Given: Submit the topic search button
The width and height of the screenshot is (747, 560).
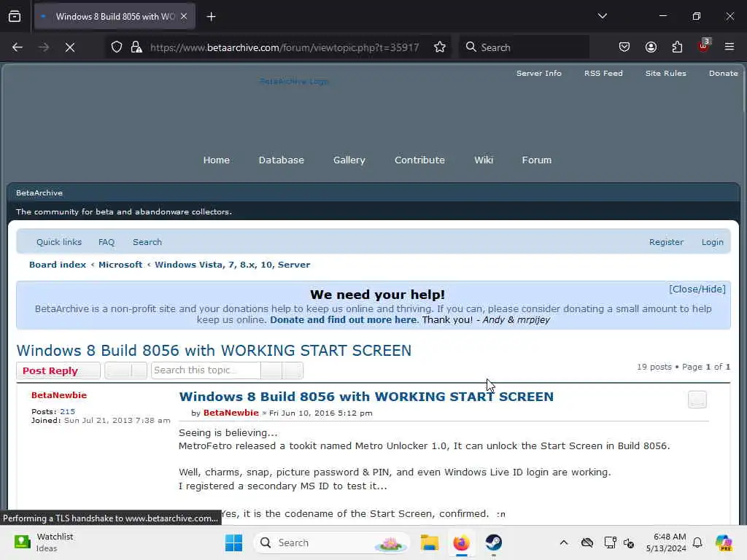Looking at the screenshot, I should point(271,370).
